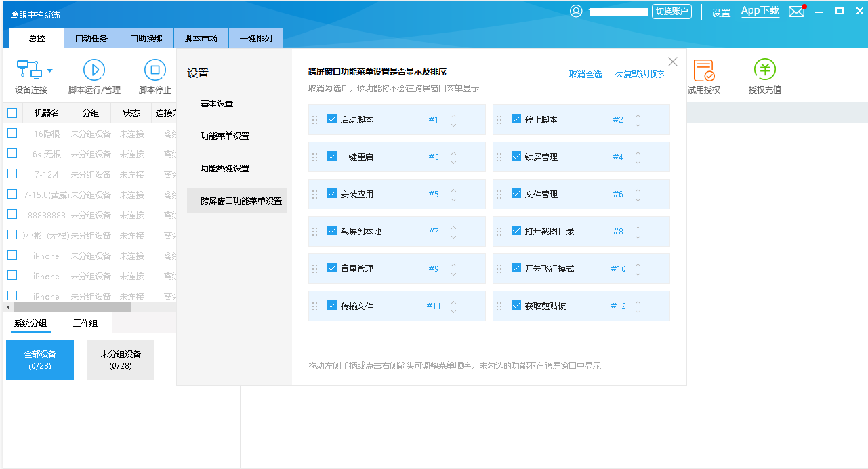Open the 一键排列 tab

(x=256, y=39)
